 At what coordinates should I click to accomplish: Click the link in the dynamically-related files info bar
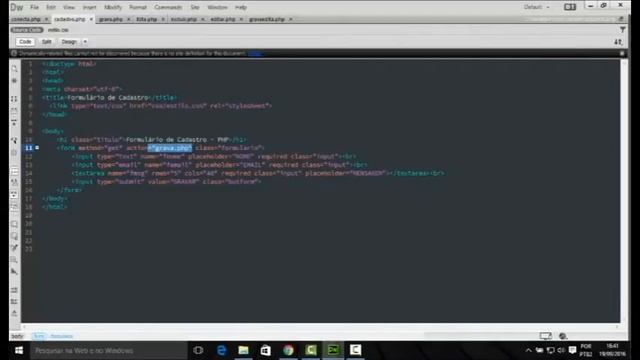click(x=255, y=53)
